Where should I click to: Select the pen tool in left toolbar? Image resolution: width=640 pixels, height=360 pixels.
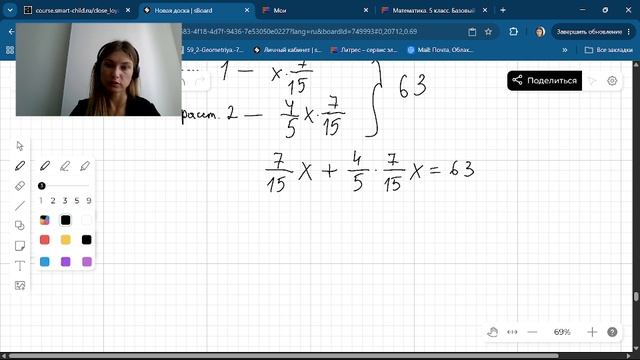(20, 166)
